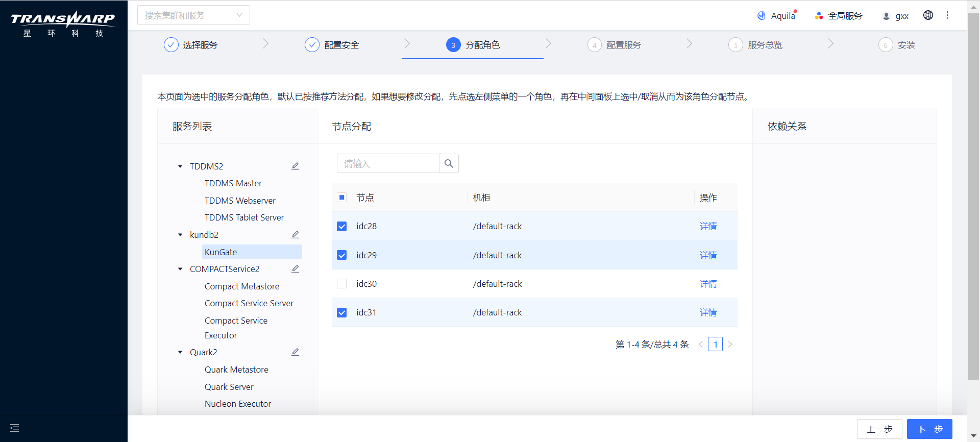Open the Aquila service icon
The image size is (980, 442).
click(761, 16)
